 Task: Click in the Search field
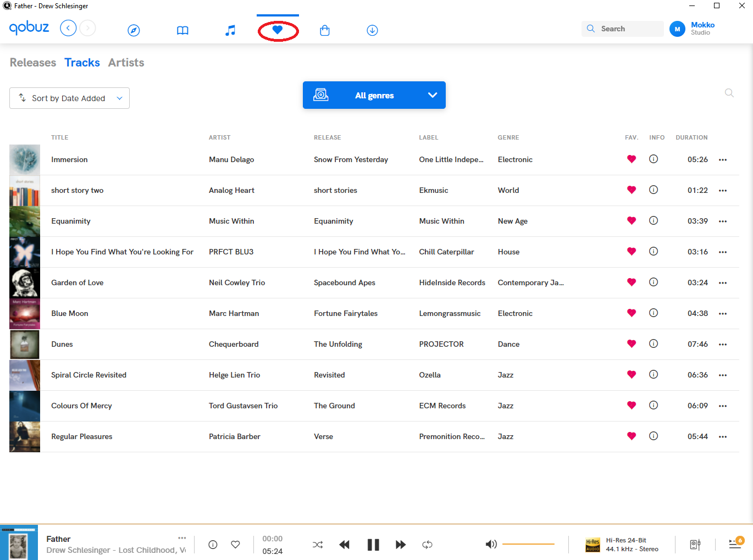623,29
